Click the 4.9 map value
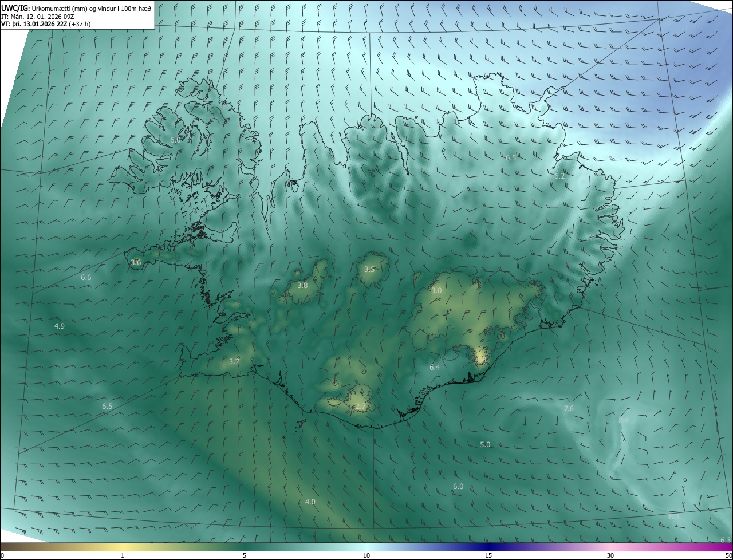 [x=60, y=326]
